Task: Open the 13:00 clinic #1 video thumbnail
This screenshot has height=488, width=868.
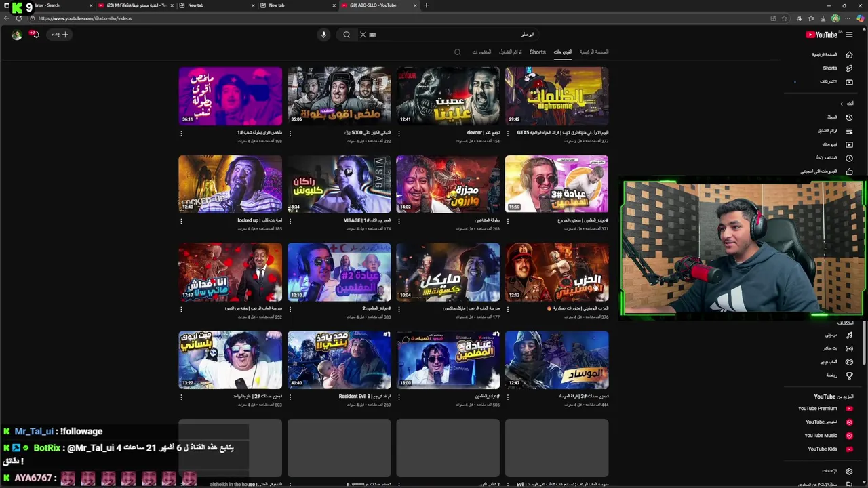Action: coord(448,361)
